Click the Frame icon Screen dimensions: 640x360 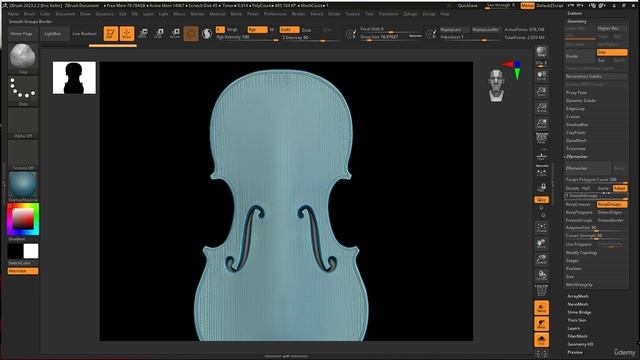pos(542,228)
